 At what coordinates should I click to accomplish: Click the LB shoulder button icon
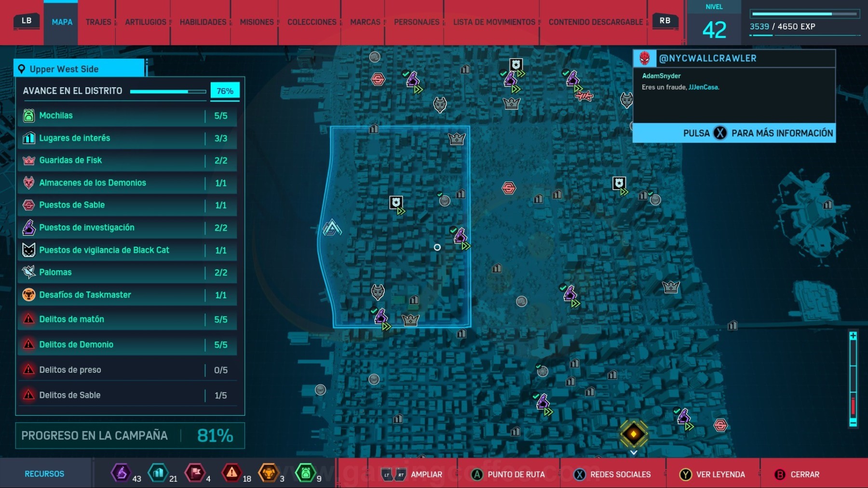pyautogui.click(x=27, y=21)
